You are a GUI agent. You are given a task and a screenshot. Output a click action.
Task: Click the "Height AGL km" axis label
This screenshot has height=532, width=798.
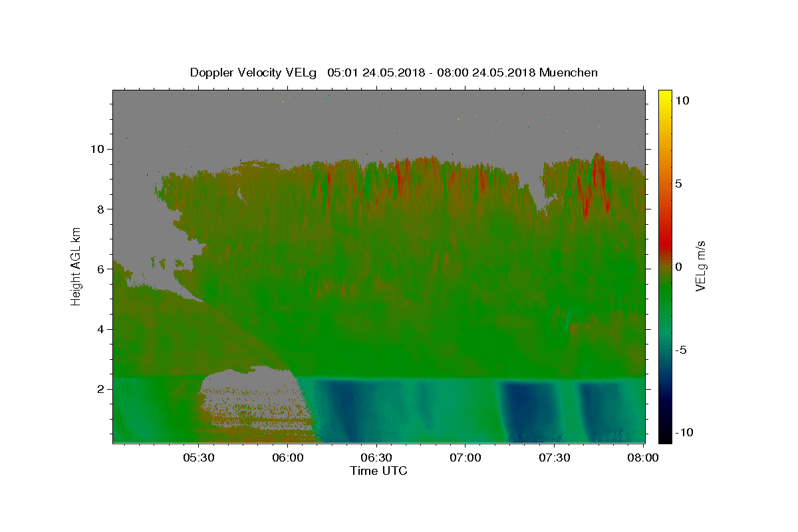click(x=76, y=267)
